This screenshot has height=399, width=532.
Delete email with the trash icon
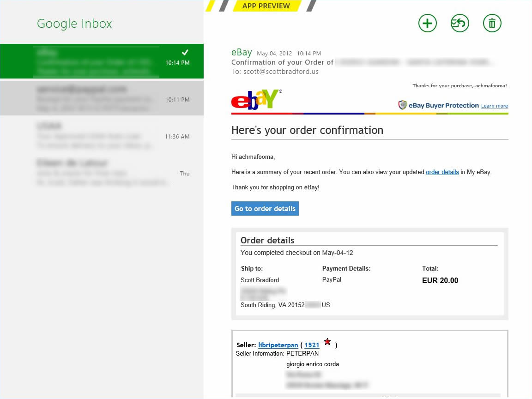coord(492,23)
